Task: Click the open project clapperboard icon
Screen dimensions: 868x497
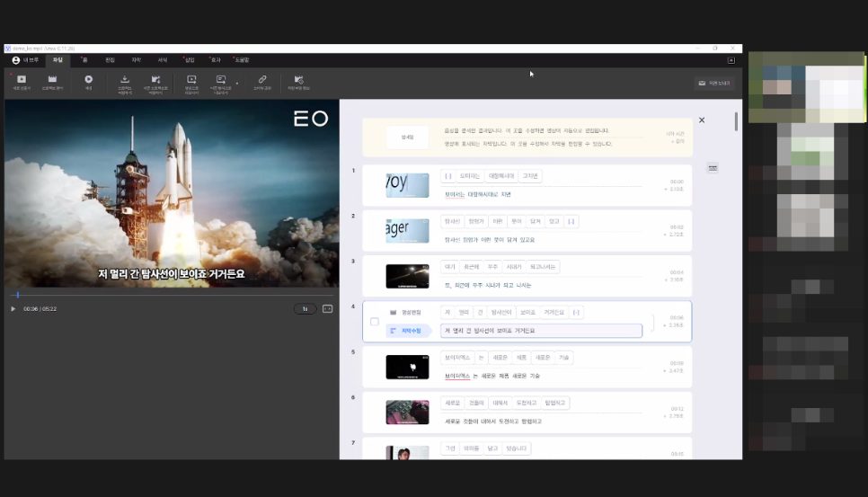Action: [53, 80]
